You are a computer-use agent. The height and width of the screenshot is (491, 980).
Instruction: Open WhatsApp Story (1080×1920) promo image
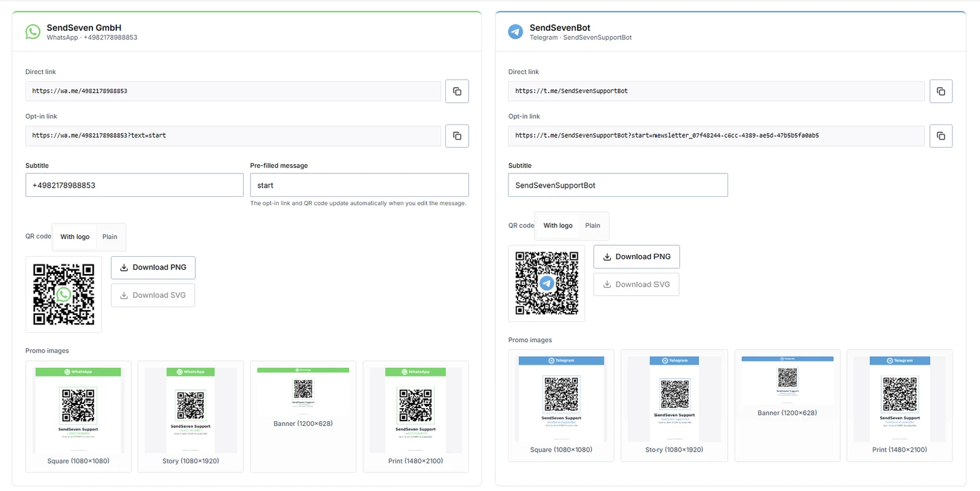[x=190, y=417]
